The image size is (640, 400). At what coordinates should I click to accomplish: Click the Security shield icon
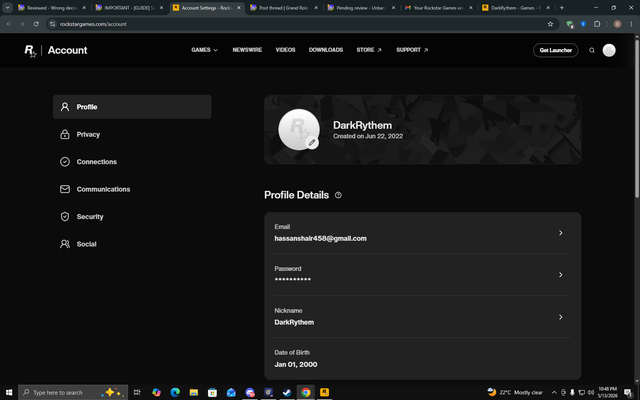click(65, 216)
